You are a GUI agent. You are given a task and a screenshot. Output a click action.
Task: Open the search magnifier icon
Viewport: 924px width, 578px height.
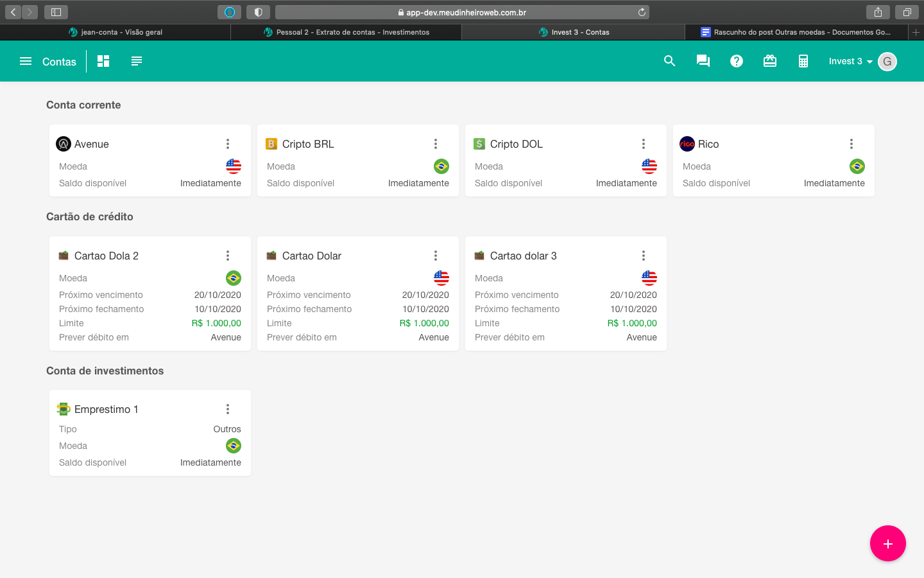669,61
